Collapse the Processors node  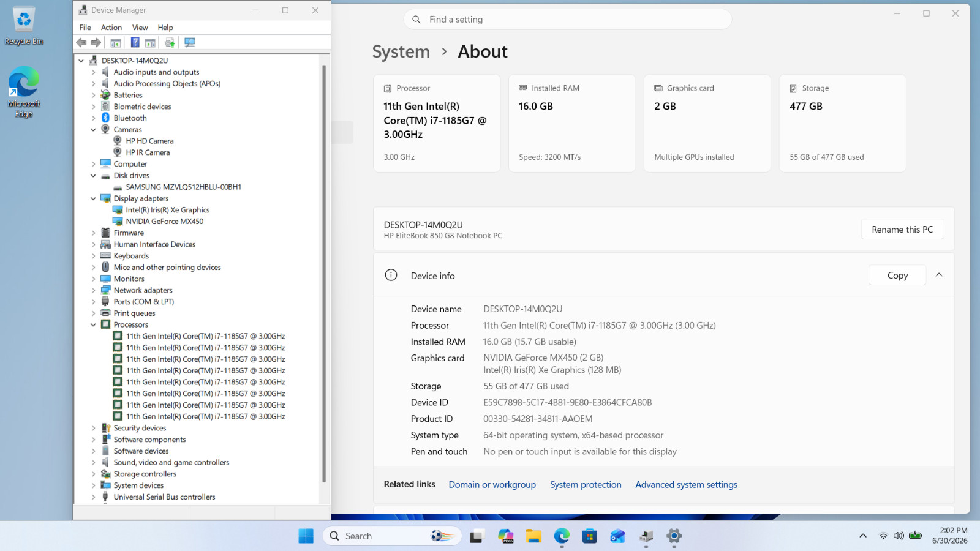pos(93,325)
